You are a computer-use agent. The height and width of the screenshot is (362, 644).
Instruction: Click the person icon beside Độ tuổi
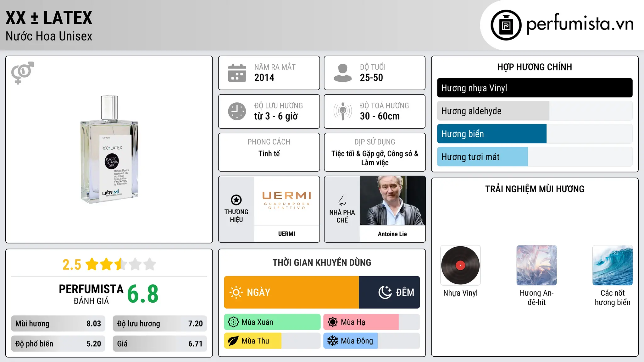(342, 73)
